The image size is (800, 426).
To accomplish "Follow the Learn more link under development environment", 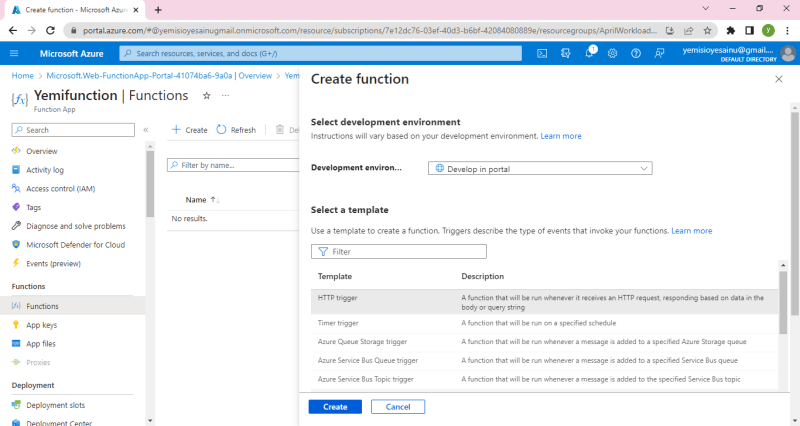I will click(561, 136).
